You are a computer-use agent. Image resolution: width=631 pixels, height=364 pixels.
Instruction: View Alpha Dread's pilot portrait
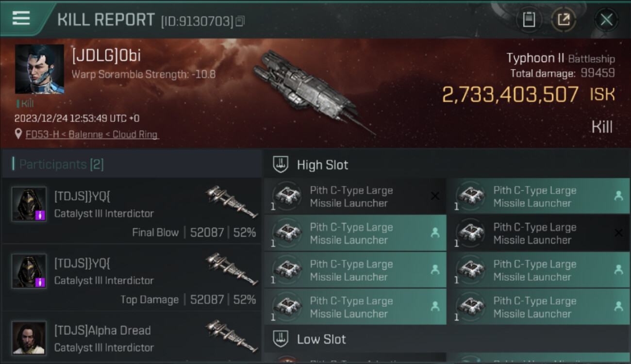click(29, 337)
